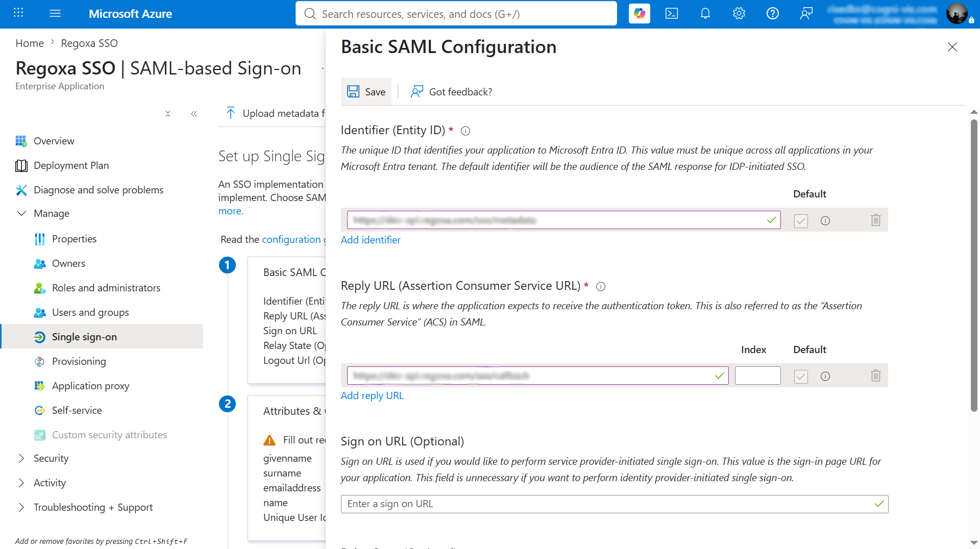Open the notifications bell
The image size is (980, 549).
(705, 14)
